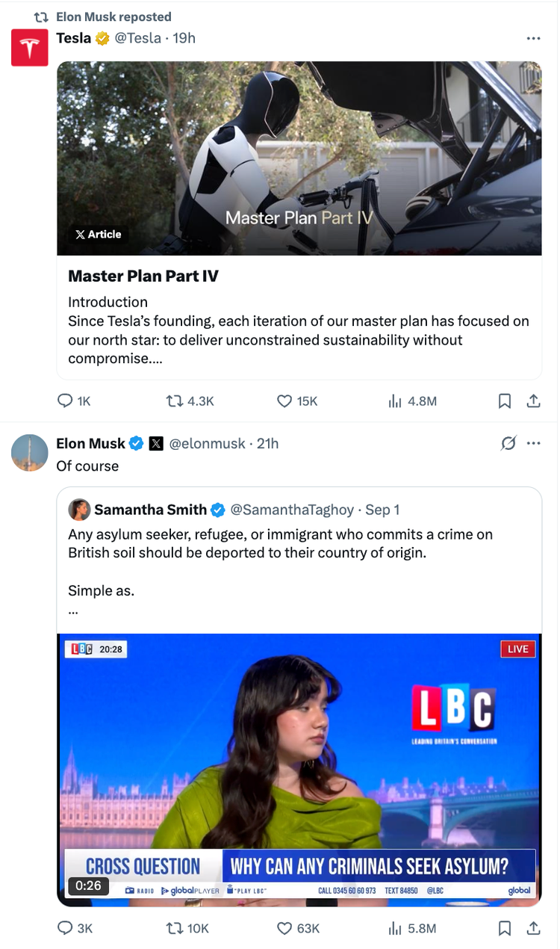This screenshot has width=560, height=949.
Task: Reply to the Tesla Master Plan post
Action: pos(66,401)
